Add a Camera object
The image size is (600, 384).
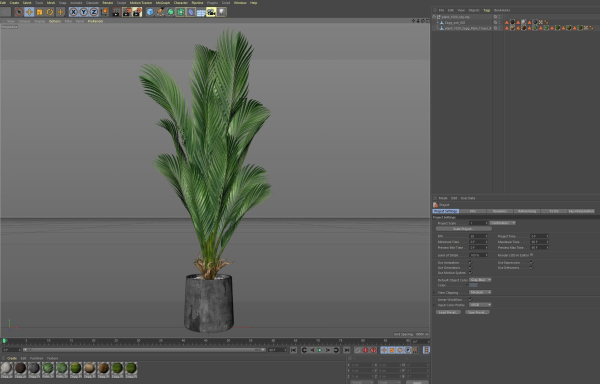pos(211,12)
